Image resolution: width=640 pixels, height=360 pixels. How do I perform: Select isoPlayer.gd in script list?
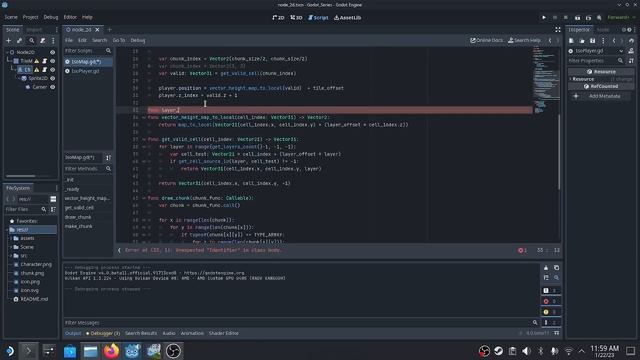pyautogui.click(x=85, y=71)
